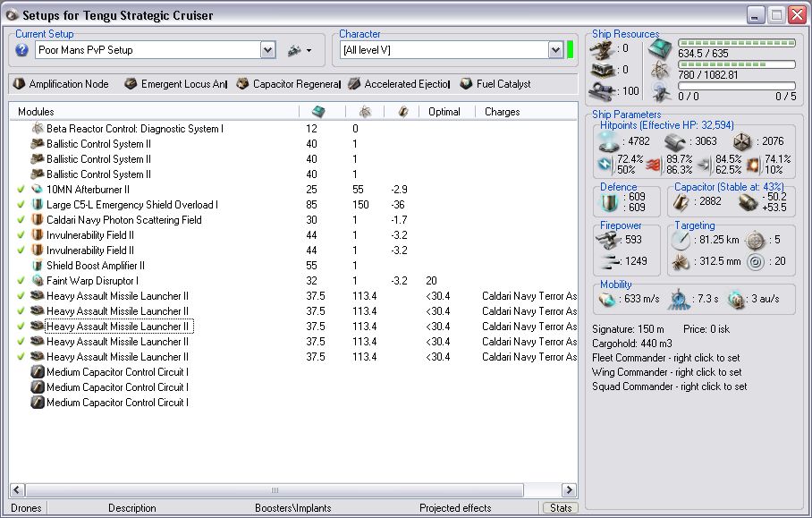Screen dimensions: 812x518
Task: Click the powergrid column header icon
Action: click(x=365, y=111)
